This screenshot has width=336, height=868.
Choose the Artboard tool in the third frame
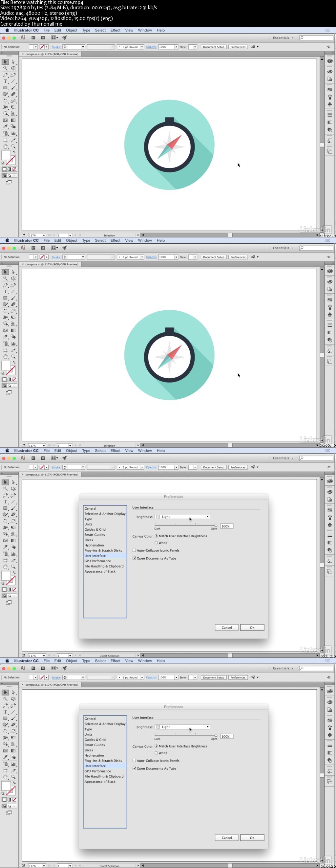click(x=5, y=560)
